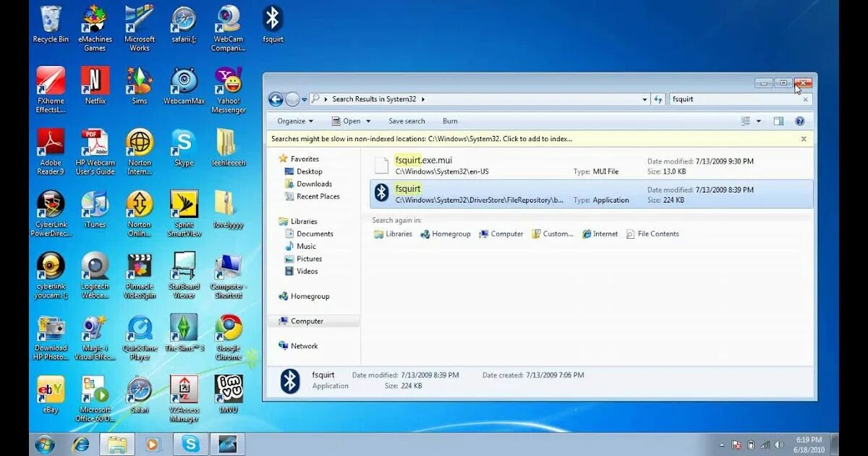Click the Open toolbar button

346,121
